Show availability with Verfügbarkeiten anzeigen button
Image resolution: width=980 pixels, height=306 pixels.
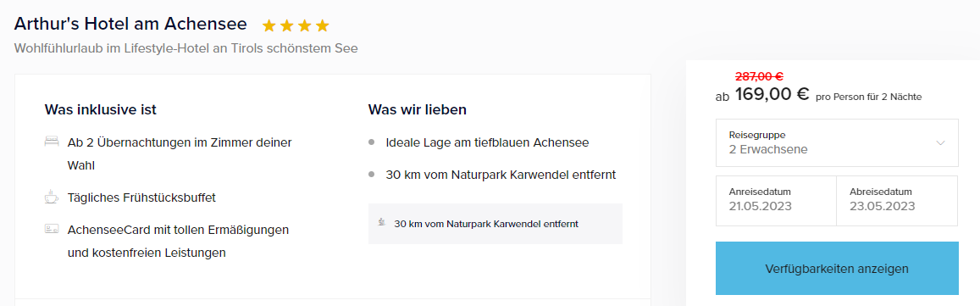(x=837, y=269)
